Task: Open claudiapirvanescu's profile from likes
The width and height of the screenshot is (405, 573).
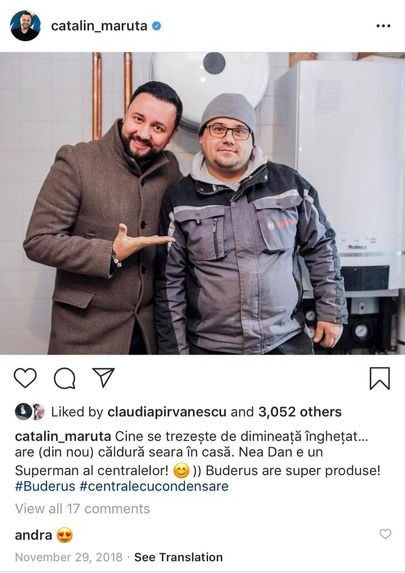Action: [x=167, y=412]
